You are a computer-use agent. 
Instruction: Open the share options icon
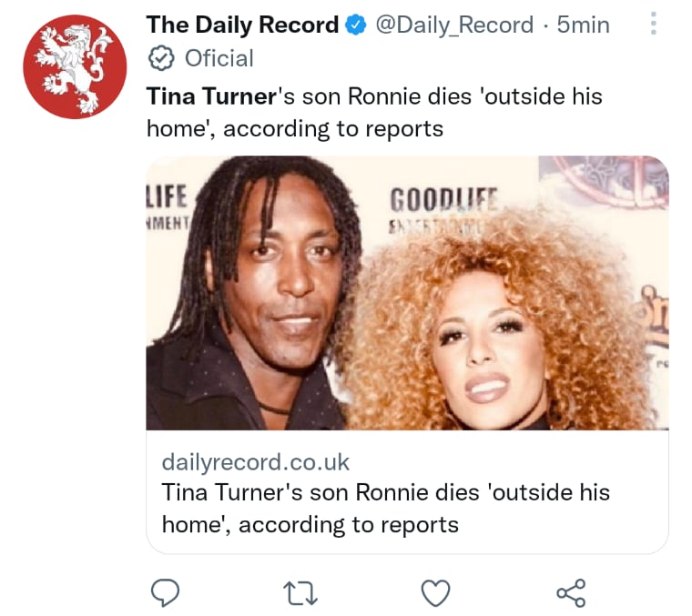[x=571, y=592]
